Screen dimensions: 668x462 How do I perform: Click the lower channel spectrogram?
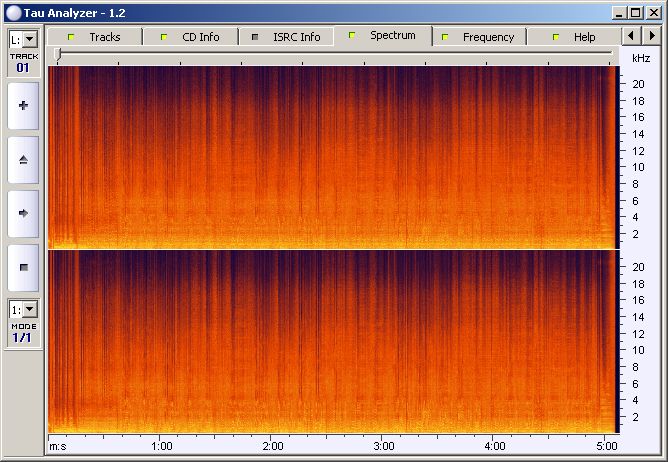click(x=331, y=340)
